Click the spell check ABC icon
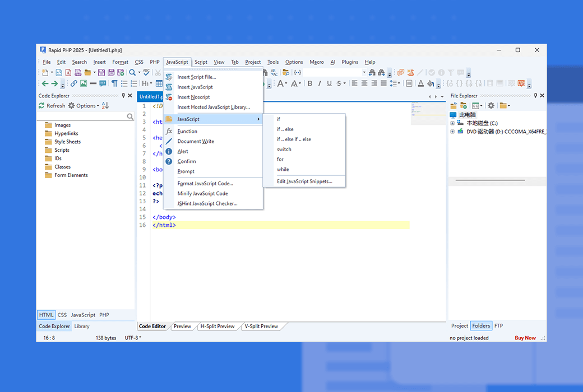Viewport: 583px width, 392px height. coord(146,72)
